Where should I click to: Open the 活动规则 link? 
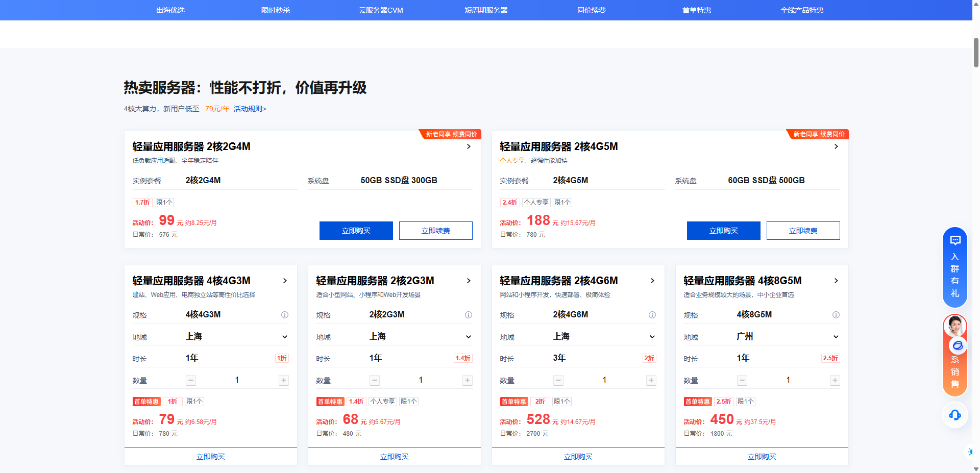click(250, 109)
